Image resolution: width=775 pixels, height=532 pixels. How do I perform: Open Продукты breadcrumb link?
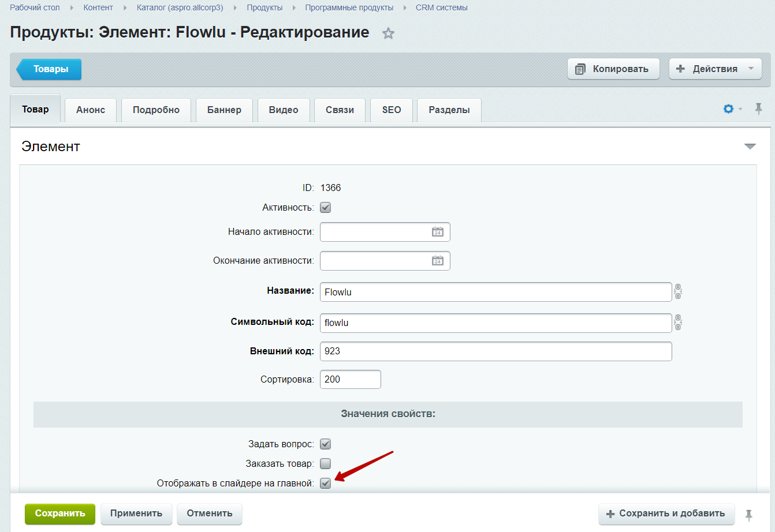click(x=264, y=8)
